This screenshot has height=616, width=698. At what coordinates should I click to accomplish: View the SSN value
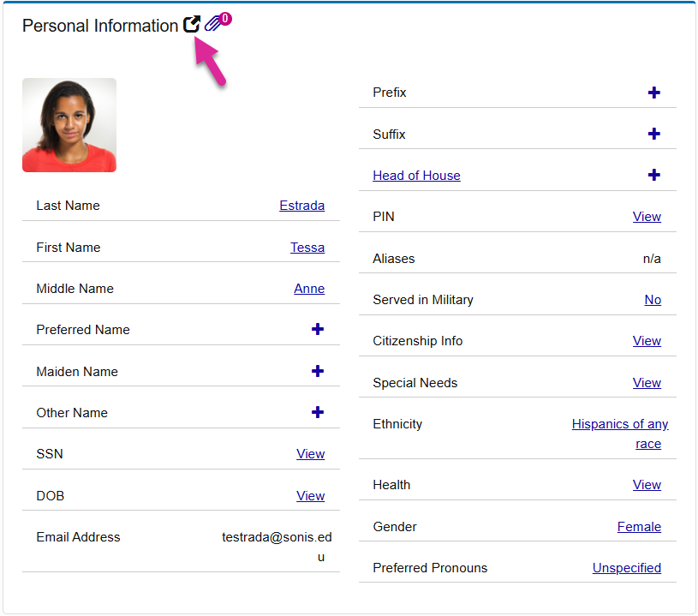[x=310, y=454]
